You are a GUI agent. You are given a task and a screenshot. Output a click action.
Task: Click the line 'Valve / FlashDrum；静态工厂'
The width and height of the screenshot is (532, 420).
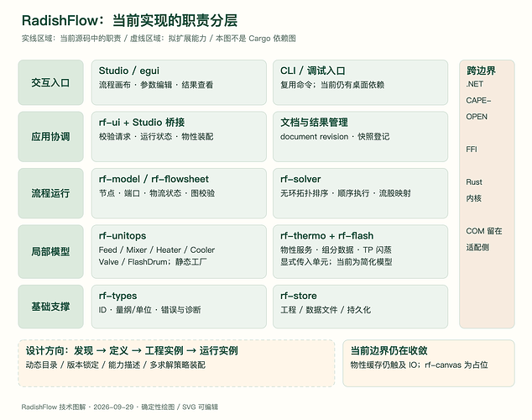tap(153, 262)
